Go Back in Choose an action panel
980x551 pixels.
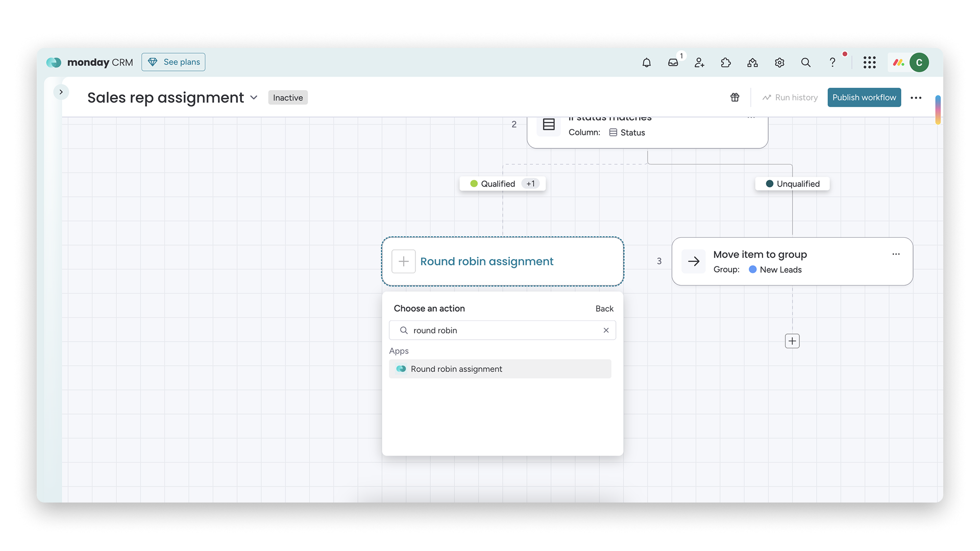point(604,309)
